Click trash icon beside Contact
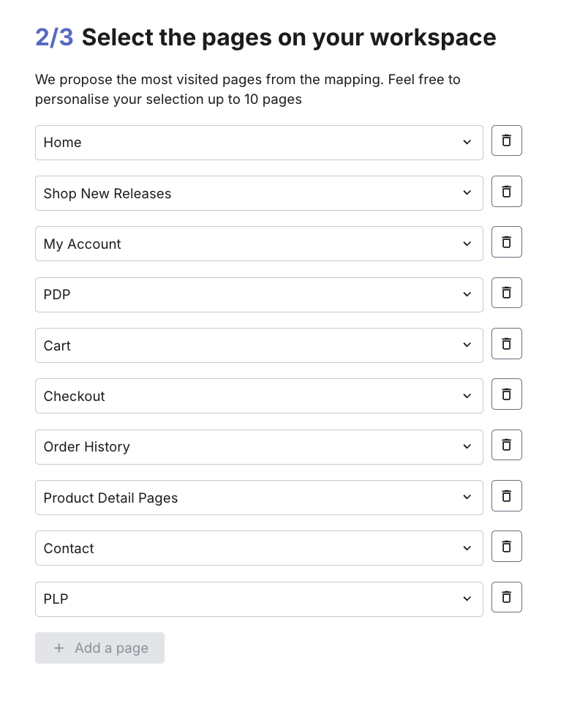 [506, 547]
